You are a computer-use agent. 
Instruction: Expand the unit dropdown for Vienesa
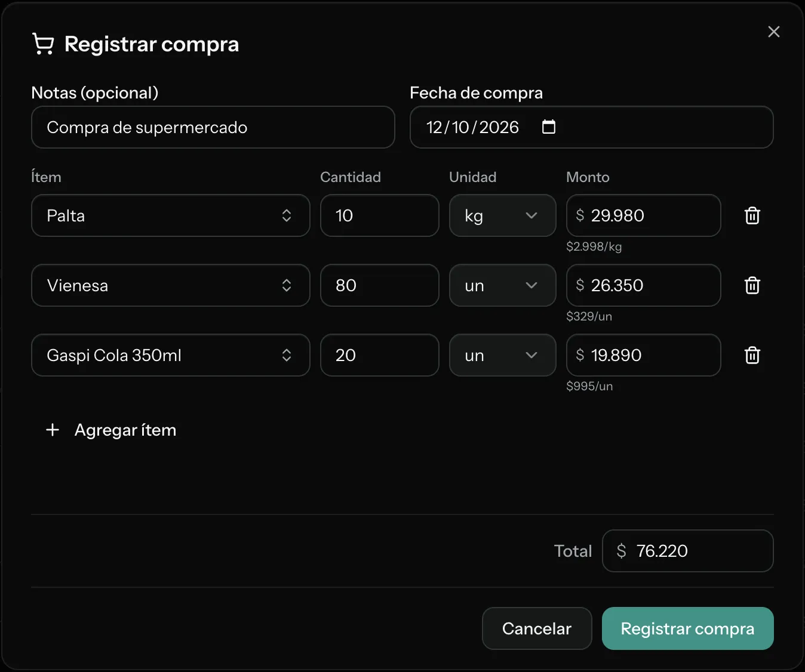503,285
